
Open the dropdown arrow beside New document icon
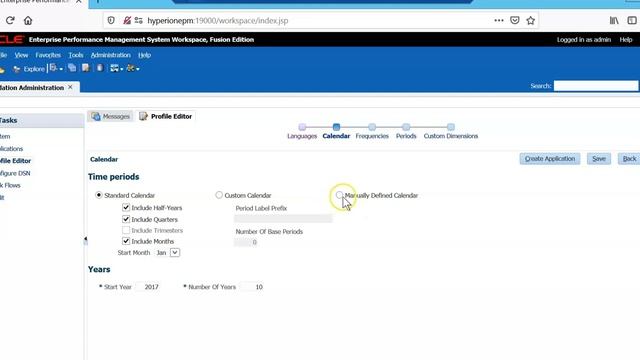click(61, 69)
